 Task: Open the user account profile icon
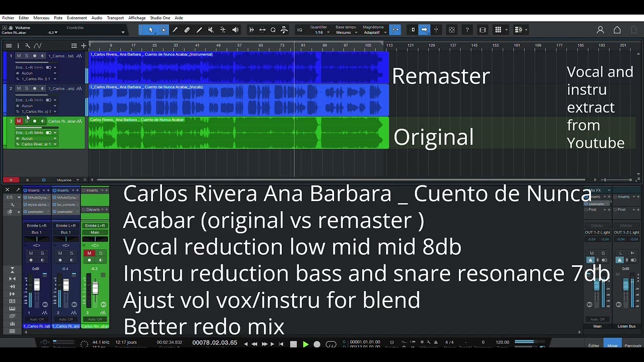click(x=600, y=30)
